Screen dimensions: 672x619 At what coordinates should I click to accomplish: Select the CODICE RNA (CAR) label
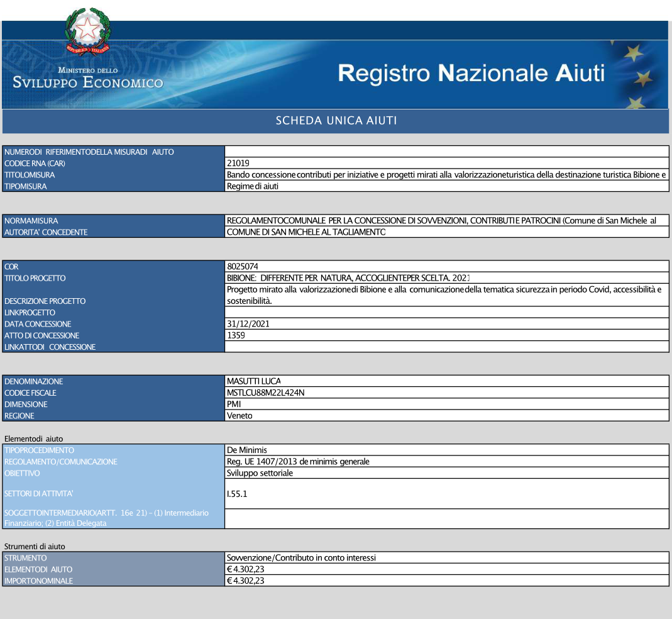(x=35, y=164)
